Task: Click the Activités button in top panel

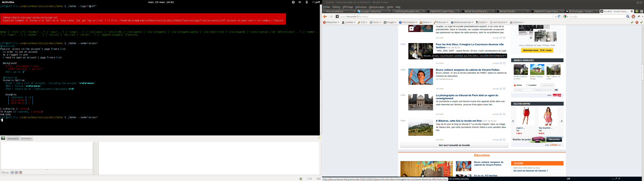Action: coord(8,2)
